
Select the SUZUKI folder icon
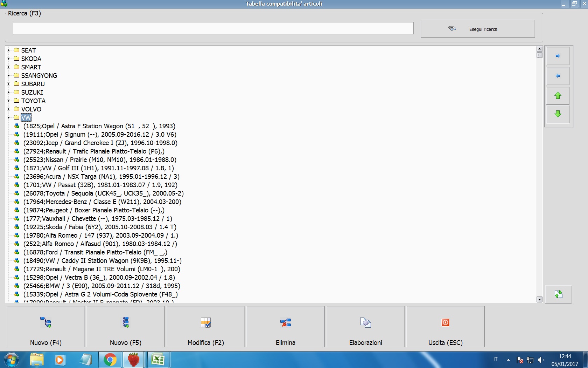tap(16, 92)
